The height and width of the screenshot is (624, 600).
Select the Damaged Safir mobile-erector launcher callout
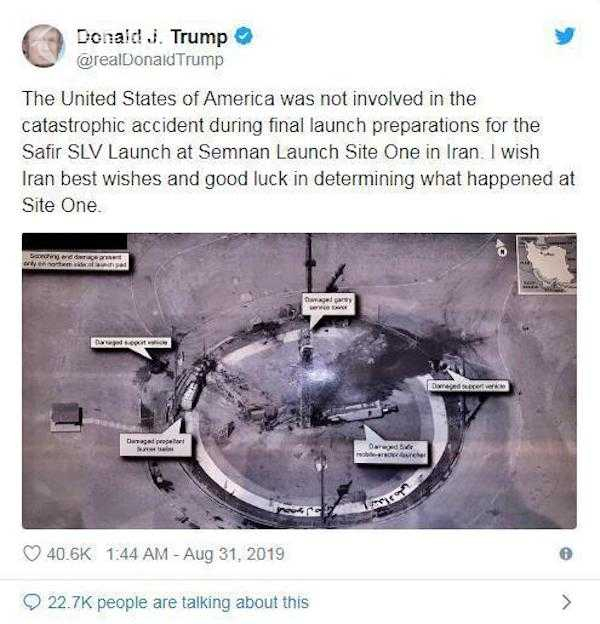[x=392, y=451]
